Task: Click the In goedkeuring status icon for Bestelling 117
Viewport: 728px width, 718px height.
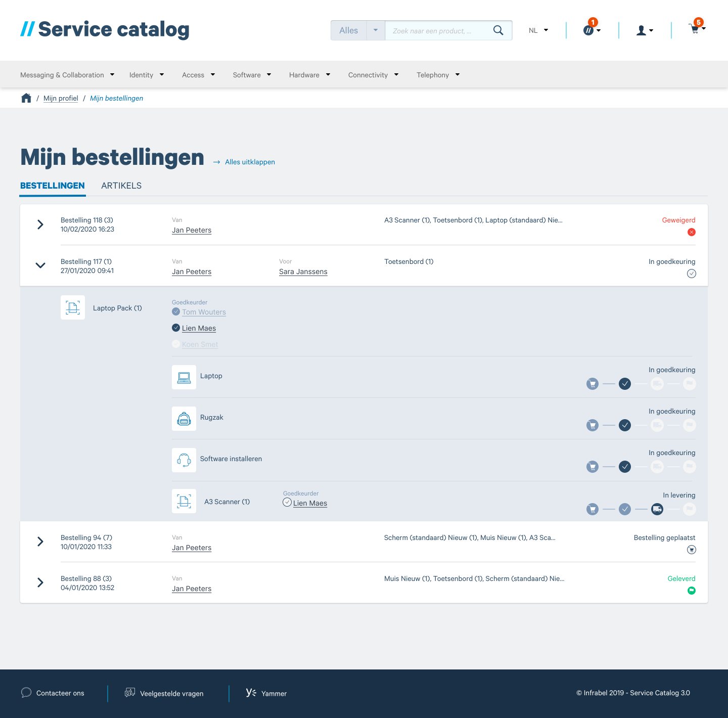Action: click(692, 274)
